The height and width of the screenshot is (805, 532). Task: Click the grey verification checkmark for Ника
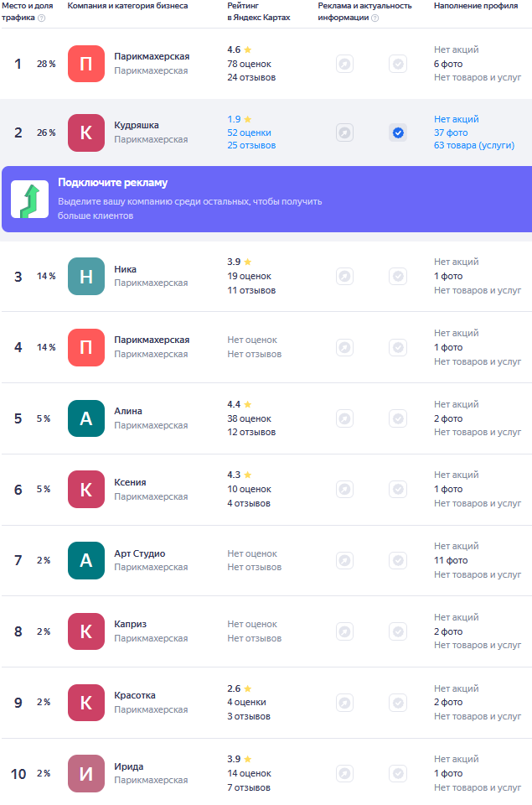[x=398, y=276]
